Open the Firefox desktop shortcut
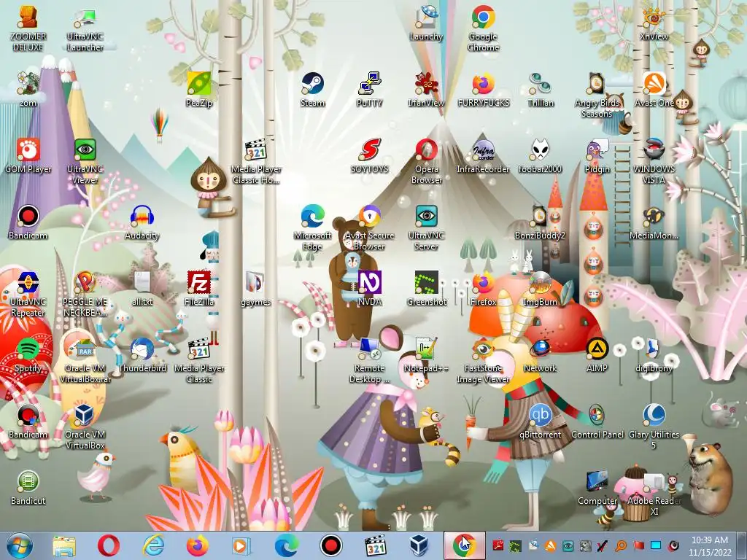 [x=483, y=289]
